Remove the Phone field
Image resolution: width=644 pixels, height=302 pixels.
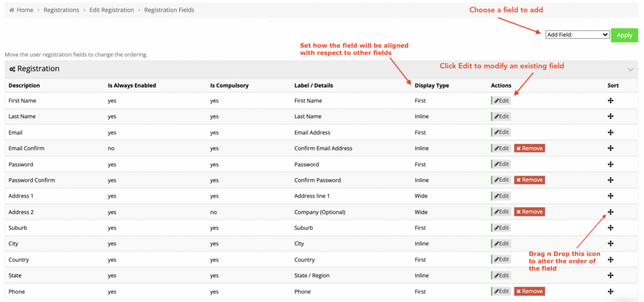[x=530, y=291]
